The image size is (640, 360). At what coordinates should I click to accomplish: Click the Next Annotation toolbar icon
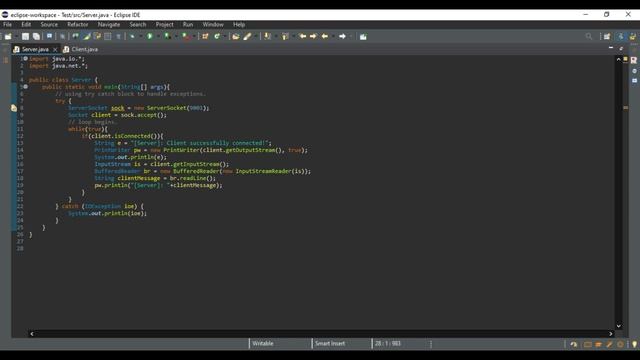click(267, 37)
